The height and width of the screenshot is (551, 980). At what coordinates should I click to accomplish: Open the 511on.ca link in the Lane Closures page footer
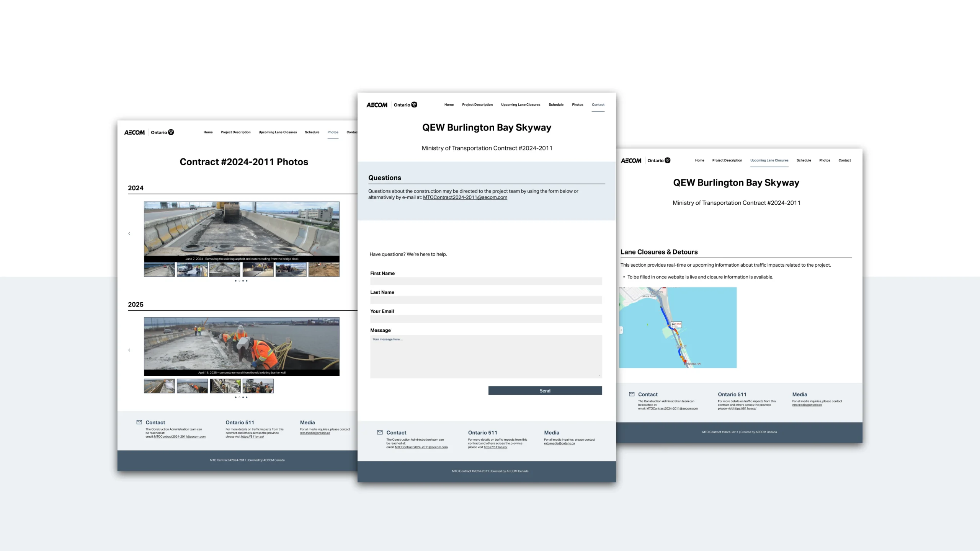(745, 409)
